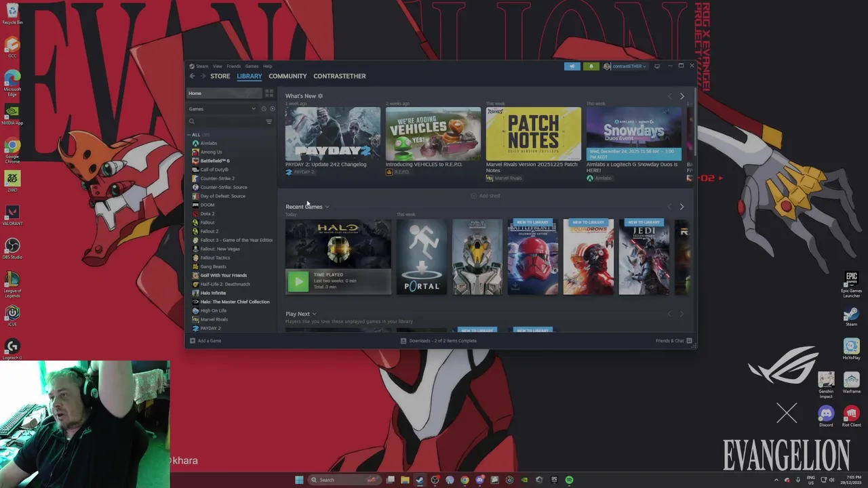Toggle the ready-to-play filter icon
The height and width of the screenshot is (488, 868).
point(272,109)
